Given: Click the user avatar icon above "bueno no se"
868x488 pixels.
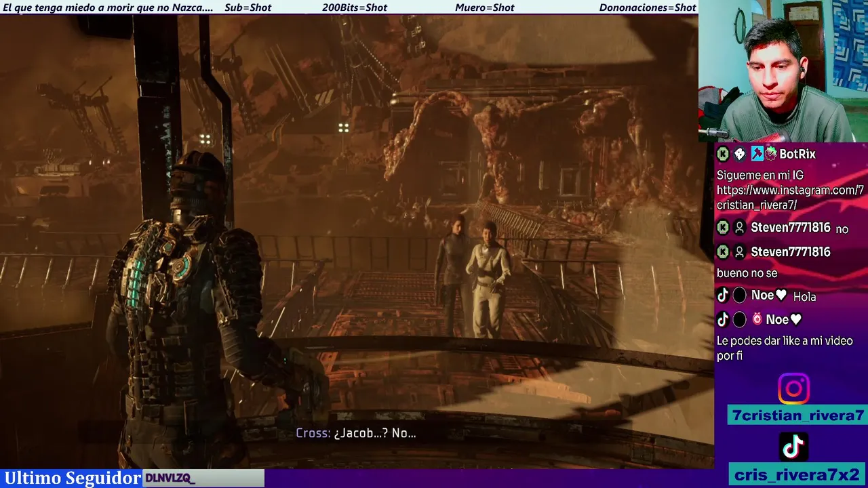Looking at the screenshot, I should click(x=740, y=252).
